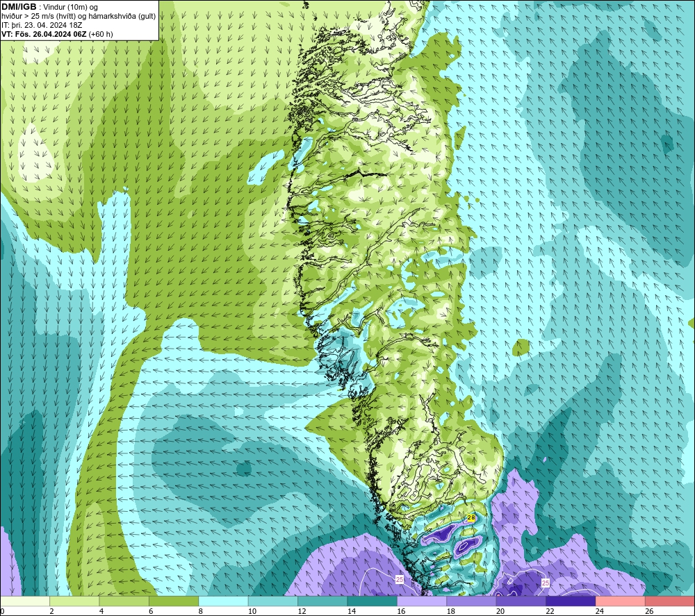
Task: Click the scale value 6
Action: pos(151,611)
